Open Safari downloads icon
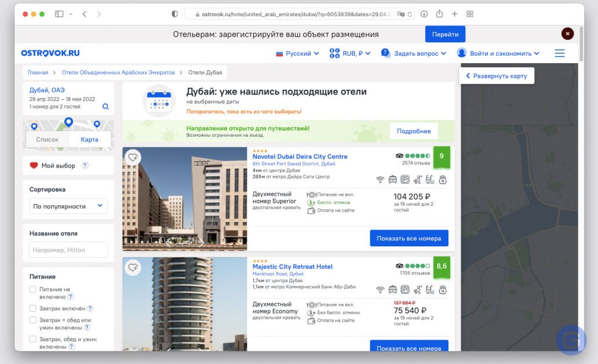Image resolution: width=598 pixels, height=364 pixels. point(424,14)
